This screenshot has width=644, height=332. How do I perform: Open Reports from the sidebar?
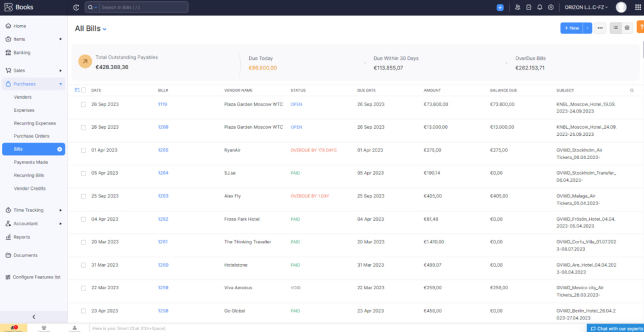(21, 237)
